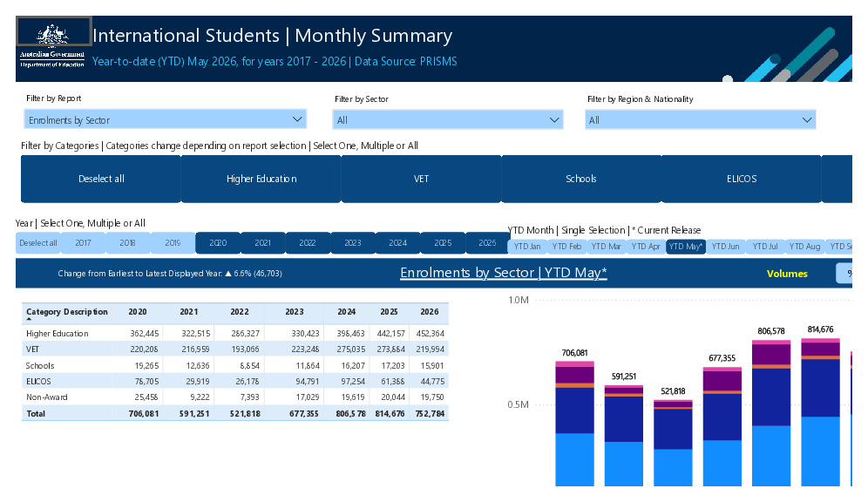
Task: Toggle year 2021 in the Year slicer
Action: click(263, 243)
